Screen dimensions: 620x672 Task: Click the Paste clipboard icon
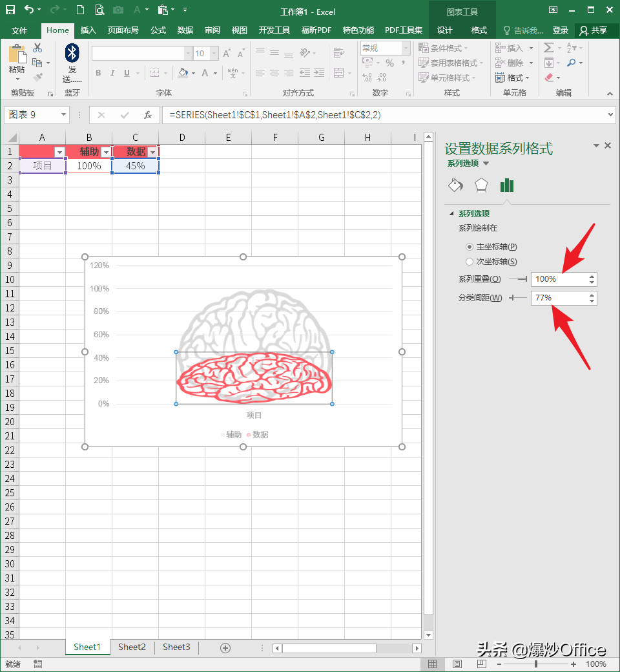(17, 54)
